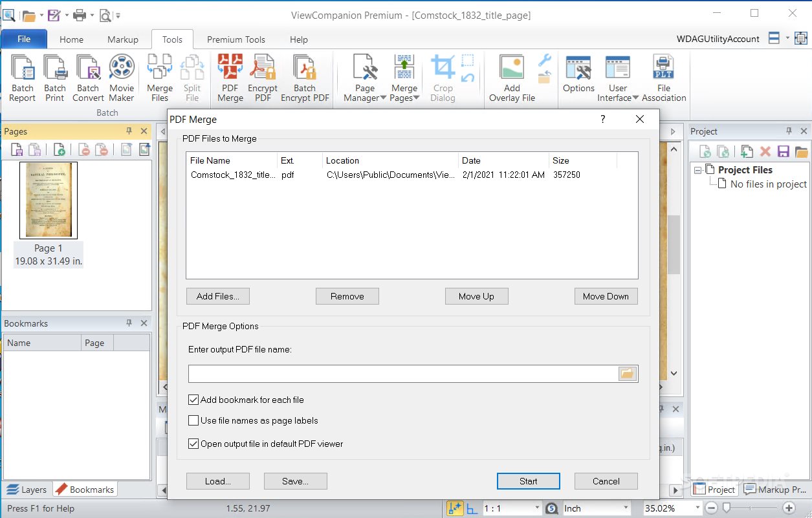Click the wrench overlay settings icon
The image size is (812, 518).
click(544, 61)
